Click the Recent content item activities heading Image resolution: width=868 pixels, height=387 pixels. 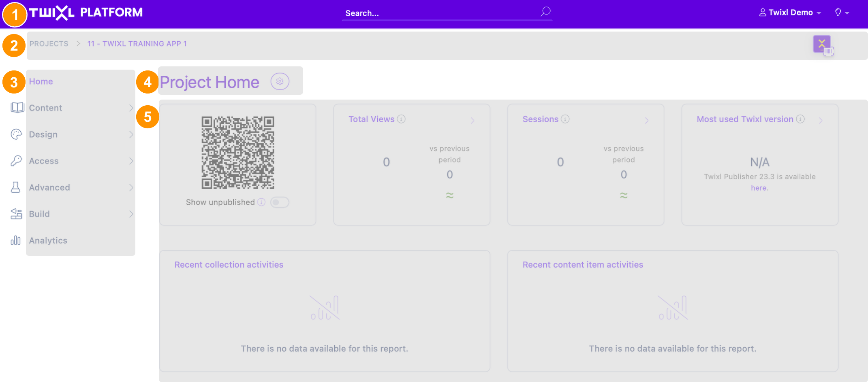[583, 265]
